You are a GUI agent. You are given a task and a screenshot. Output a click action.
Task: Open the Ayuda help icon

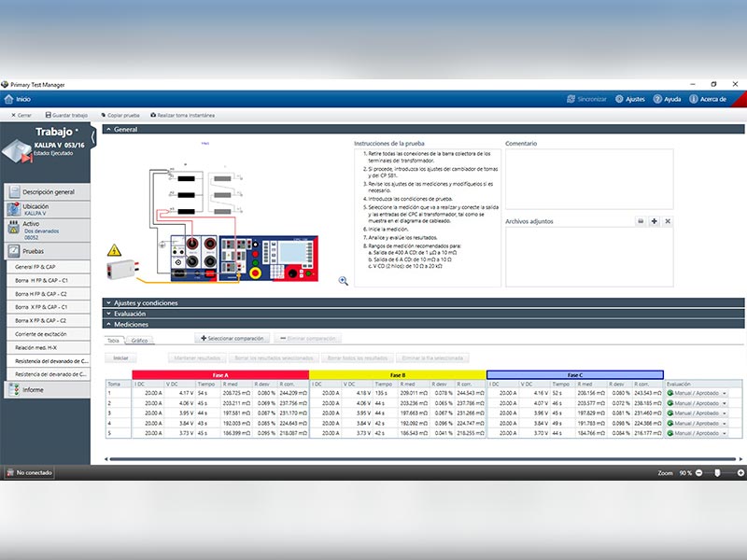click(657, 99)
